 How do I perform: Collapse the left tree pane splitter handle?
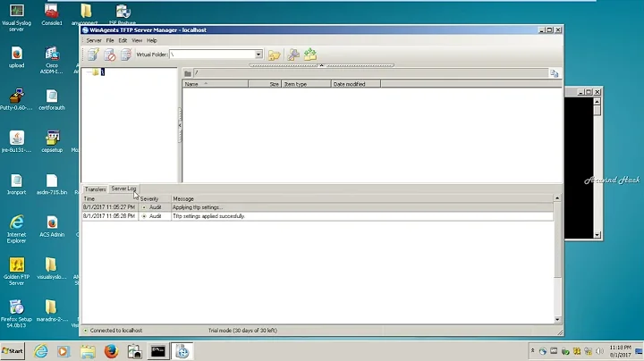[180, 125]
